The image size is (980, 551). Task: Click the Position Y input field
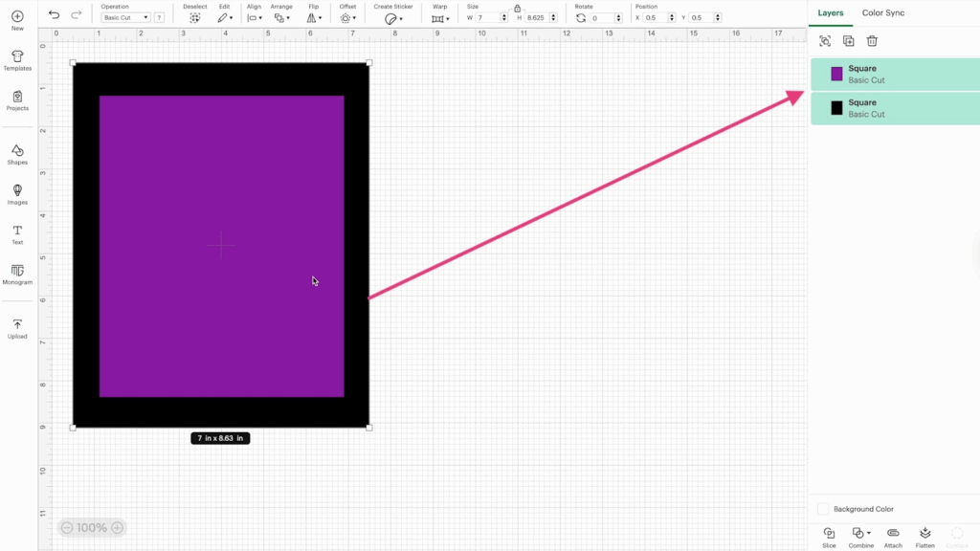point(702,17)
